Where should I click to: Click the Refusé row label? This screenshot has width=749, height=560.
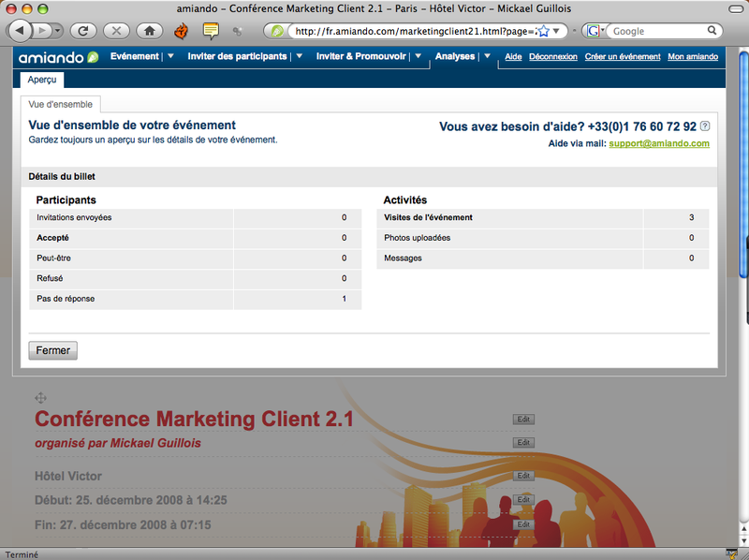point(50,278)
